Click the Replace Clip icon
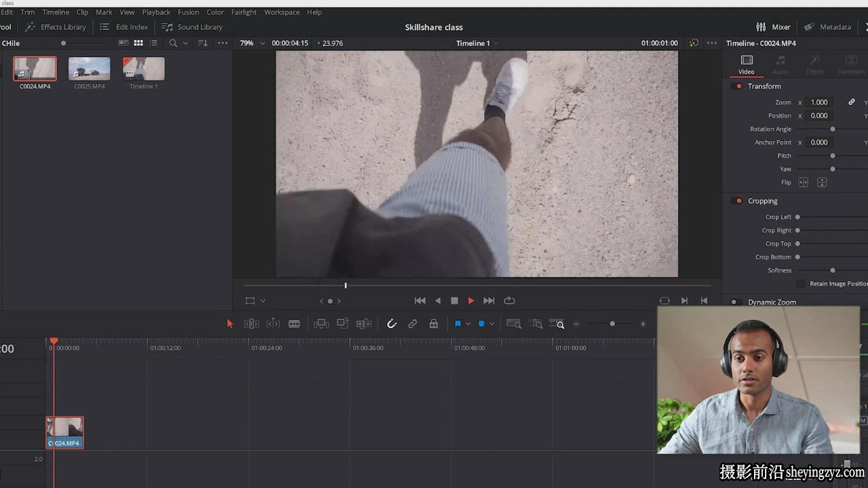Viewport: 868px width, 488px height. click(364, 324)
